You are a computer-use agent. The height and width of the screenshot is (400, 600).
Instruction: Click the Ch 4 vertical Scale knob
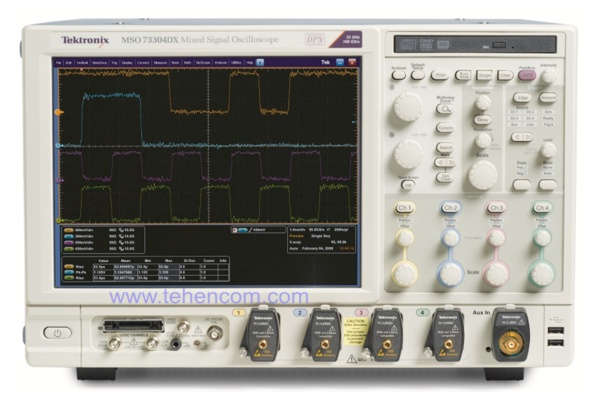(x=542, y=274)
